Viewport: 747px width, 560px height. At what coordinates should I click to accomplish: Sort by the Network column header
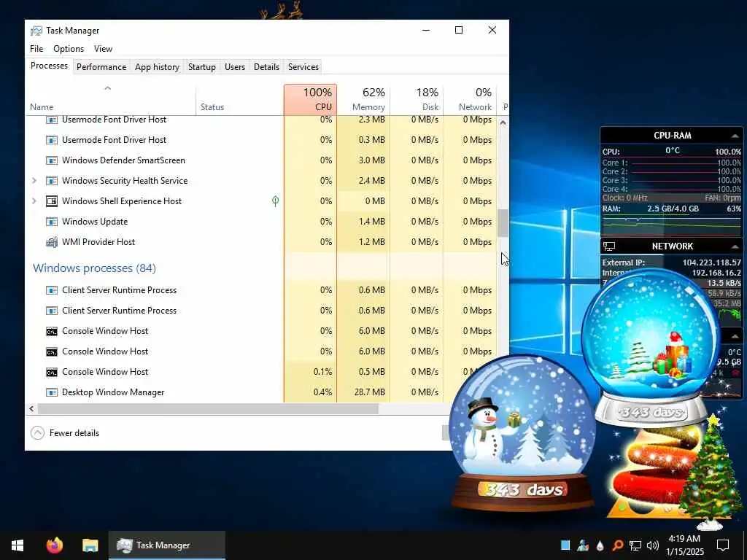[x=471, y=99]
